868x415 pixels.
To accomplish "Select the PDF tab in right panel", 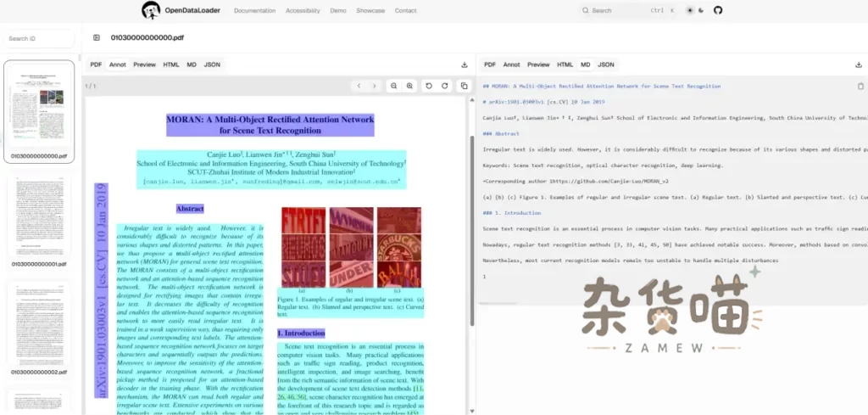I will coord(490,64).
